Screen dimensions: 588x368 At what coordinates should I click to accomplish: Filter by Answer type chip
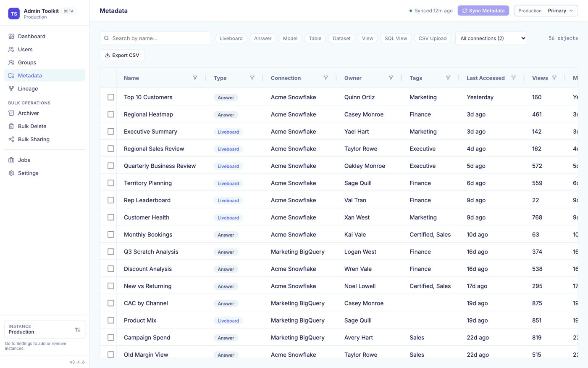tap(263, 38)
